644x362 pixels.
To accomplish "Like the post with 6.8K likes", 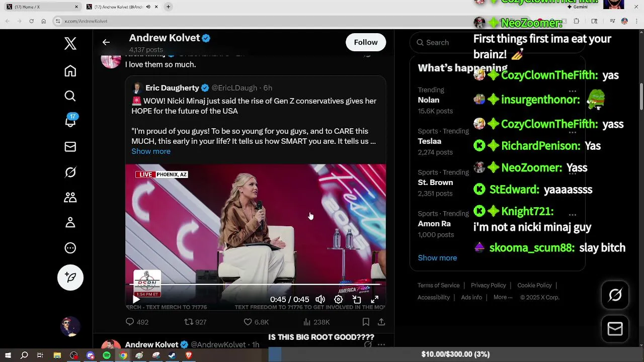I will coord(248,322).
